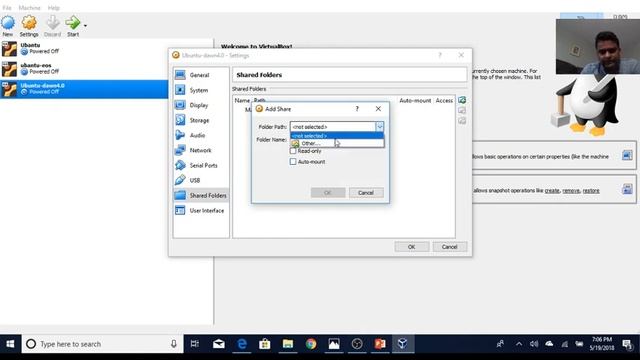This screenshot has width=640, height=360.
Task: Choose the <not selected> dropdown entry
Action: (x=337, y=136)
